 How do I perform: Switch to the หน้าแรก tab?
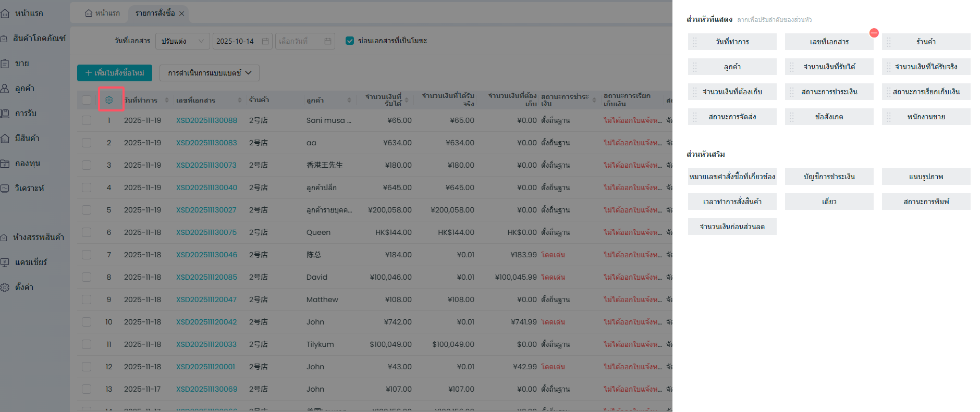coord(103,13)
